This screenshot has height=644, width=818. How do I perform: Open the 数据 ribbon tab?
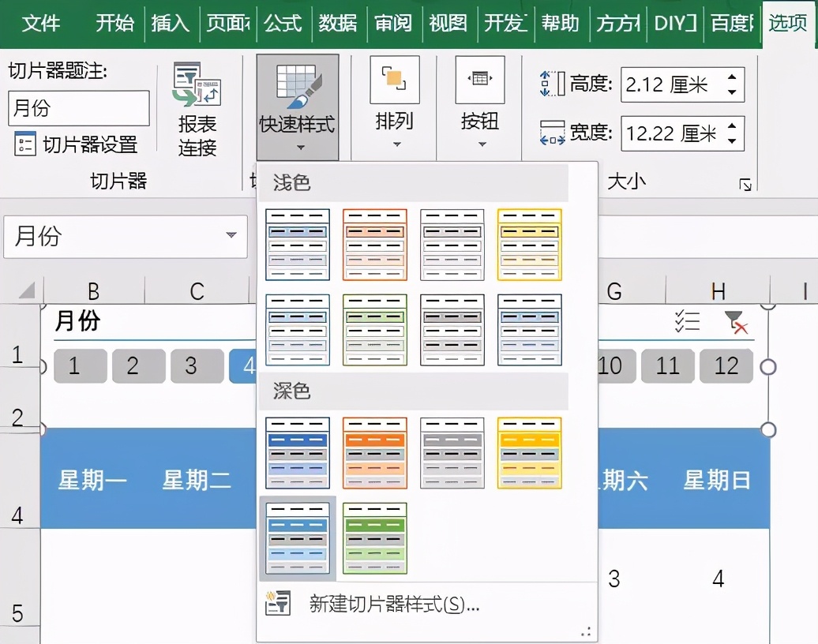(x=338, y=23)
